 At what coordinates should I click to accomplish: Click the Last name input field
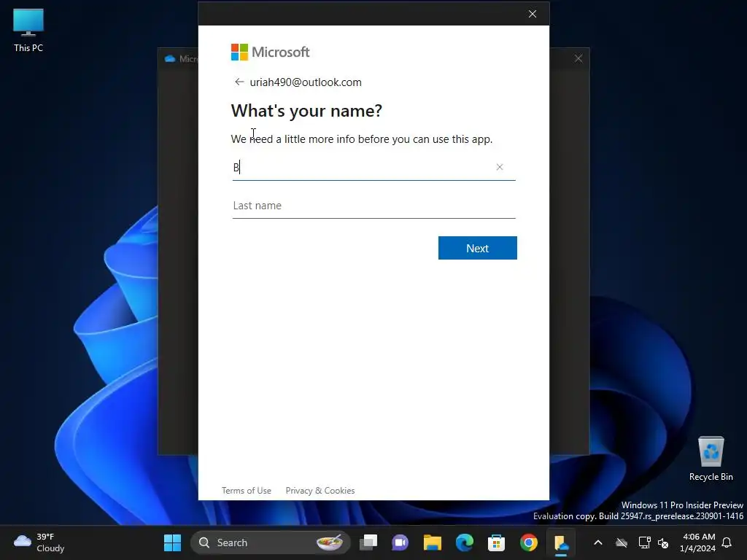[x=374, y=206]
